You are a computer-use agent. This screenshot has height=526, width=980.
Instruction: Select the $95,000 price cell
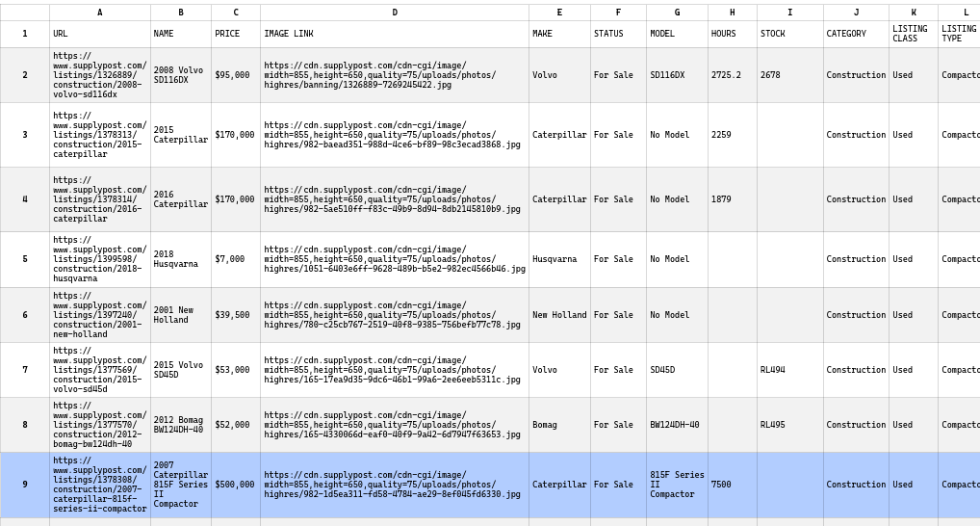pos(235,75)
